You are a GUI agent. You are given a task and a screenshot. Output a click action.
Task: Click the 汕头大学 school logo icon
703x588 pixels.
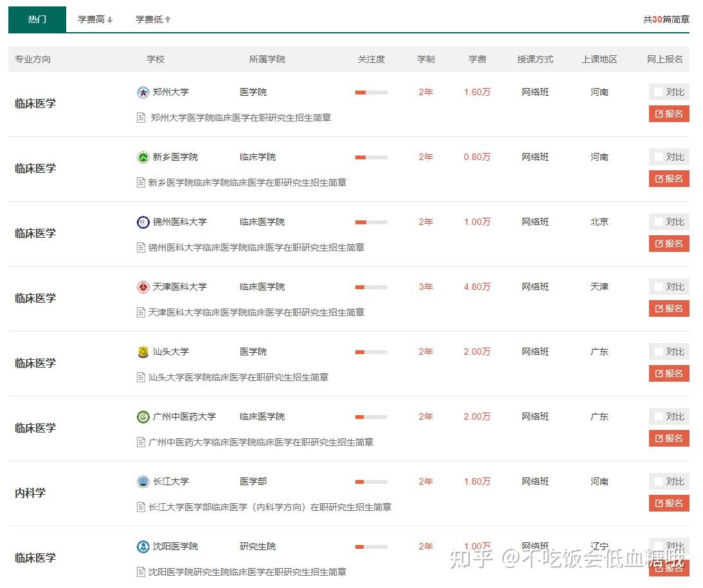[143, 352]
